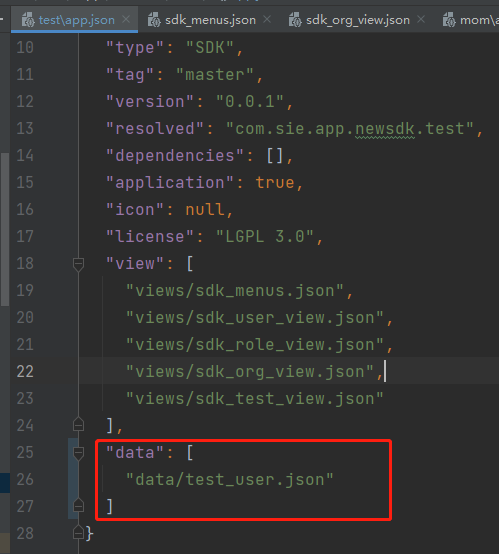Place cursor on "views/sdk_test_view.json" string
Screen dimensions: 499x554
(255, 399)
